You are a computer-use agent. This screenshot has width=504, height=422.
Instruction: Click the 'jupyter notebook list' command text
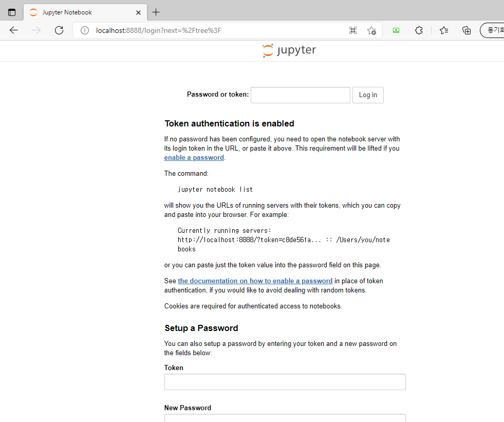pyautogui.click(x=215, y=190)
